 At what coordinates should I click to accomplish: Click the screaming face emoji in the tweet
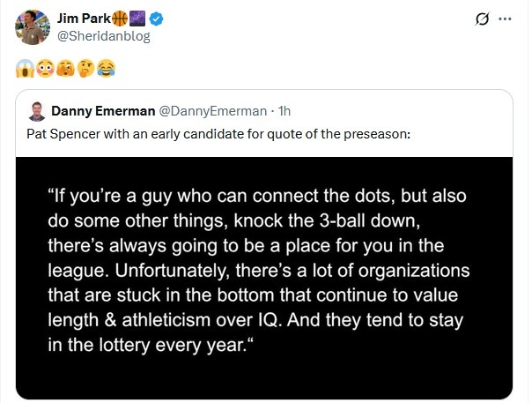[x=23, y=66]
